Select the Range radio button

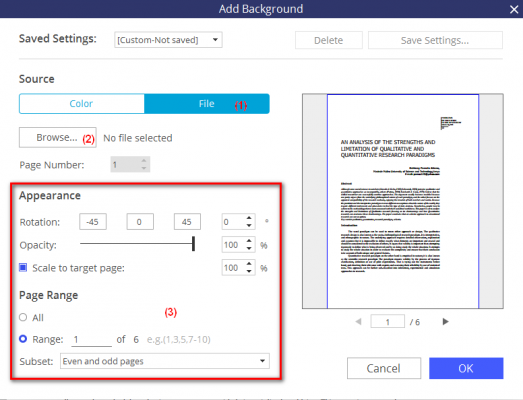23,339
